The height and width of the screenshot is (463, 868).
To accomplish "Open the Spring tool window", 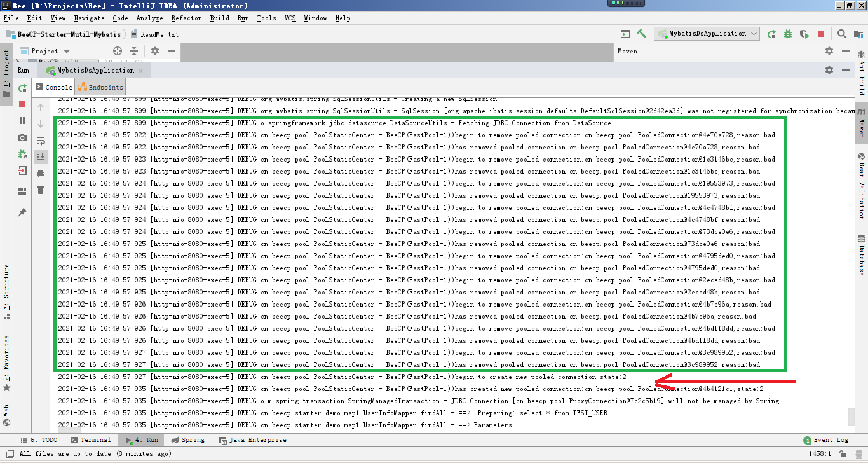I will (x=187, y=440).
